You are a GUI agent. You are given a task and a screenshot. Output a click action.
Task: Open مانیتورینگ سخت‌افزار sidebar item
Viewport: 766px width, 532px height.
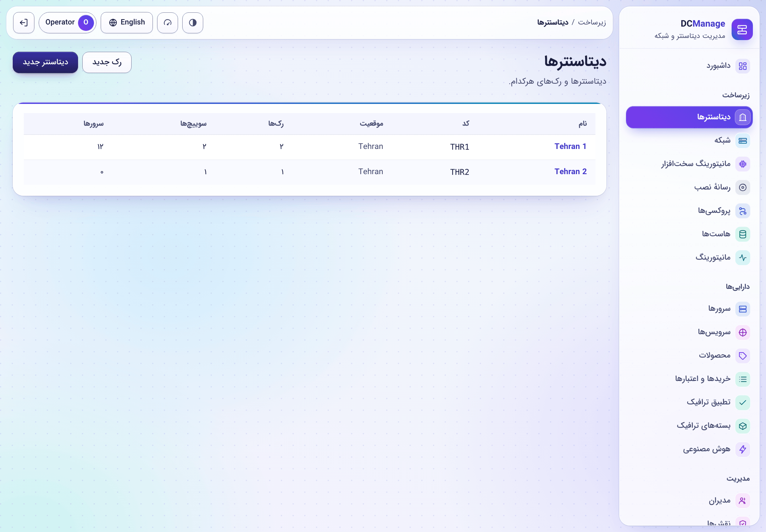pyautogui.click(x=689, y=164)
